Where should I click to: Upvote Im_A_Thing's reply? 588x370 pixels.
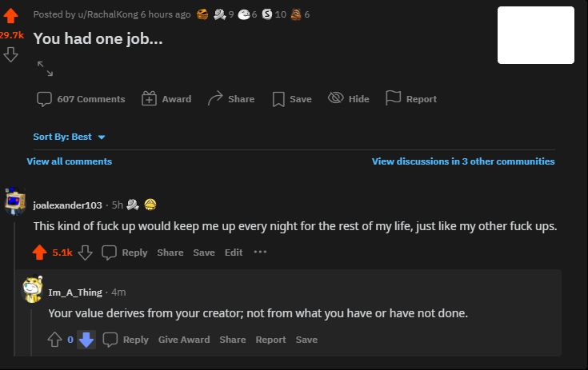point(54,340)
